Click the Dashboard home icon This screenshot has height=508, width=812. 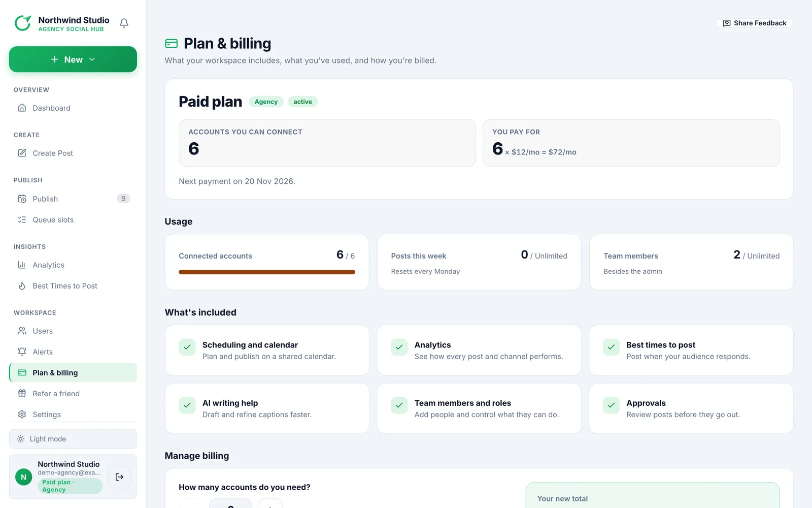[22, 108]
